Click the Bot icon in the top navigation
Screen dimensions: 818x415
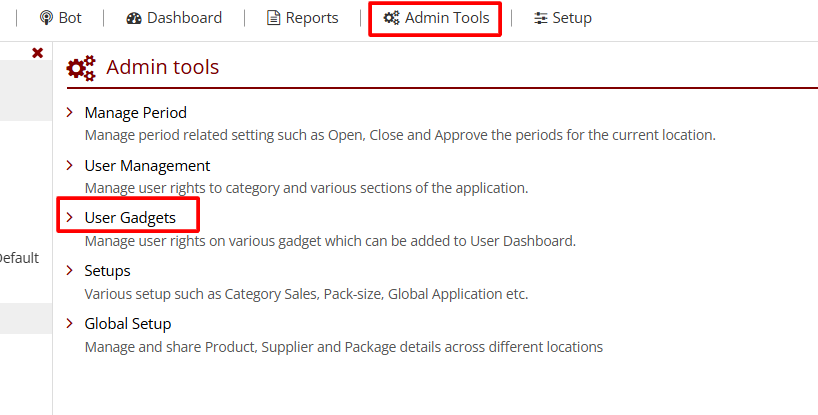46,18
